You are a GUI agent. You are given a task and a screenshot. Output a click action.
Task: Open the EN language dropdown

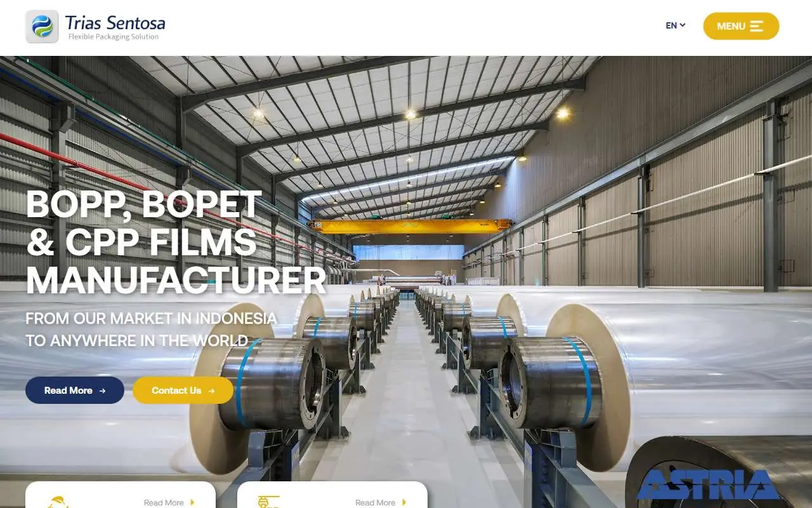676,26
